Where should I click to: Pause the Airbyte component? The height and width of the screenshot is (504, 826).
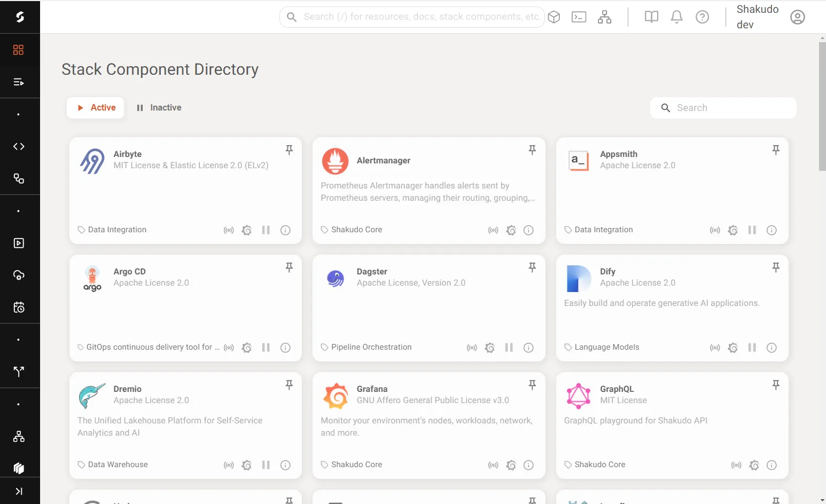(x=266, y=230)
